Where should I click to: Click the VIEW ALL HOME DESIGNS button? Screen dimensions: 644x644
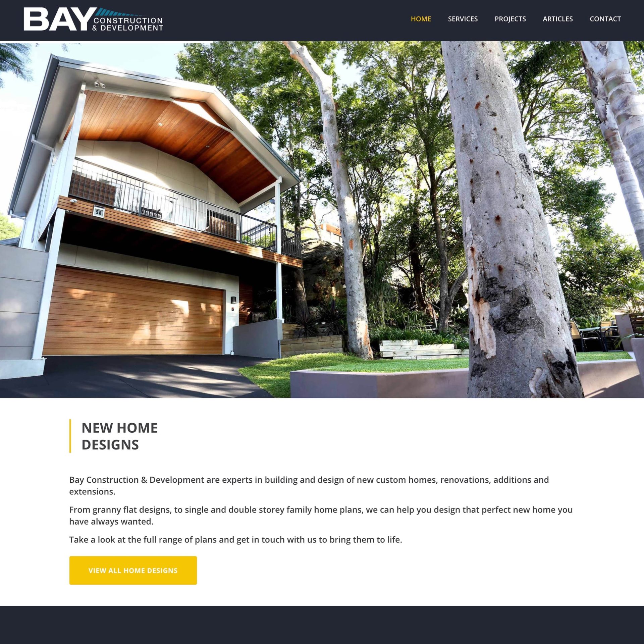coord(133,570)
